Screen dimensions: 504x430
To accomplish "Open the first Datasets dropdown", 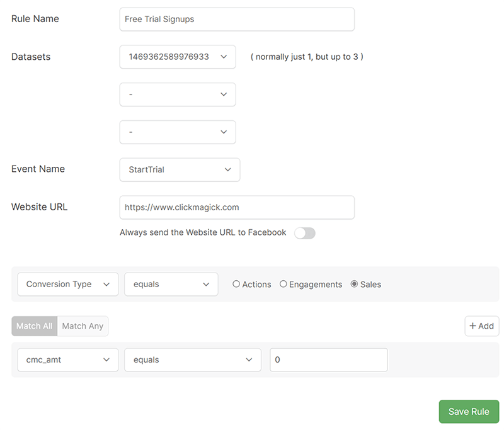I will click(x=177, y=57).
